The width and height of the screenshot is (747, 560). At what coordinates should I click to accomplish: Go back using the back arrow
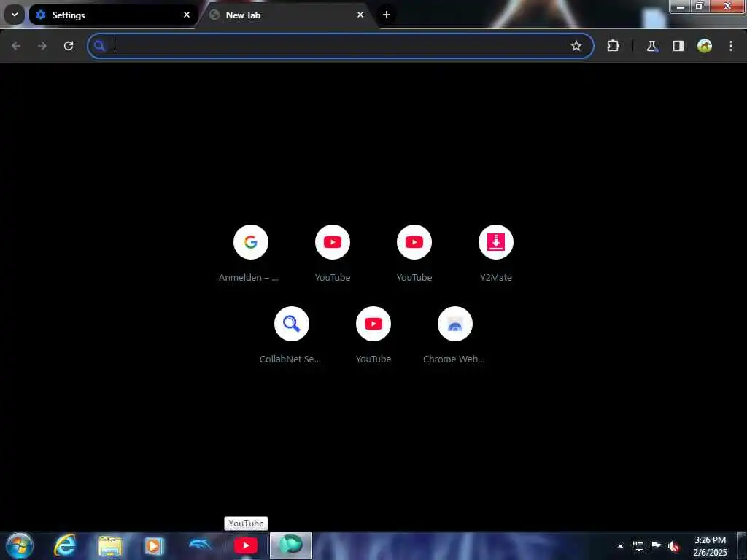click(16, 46)
